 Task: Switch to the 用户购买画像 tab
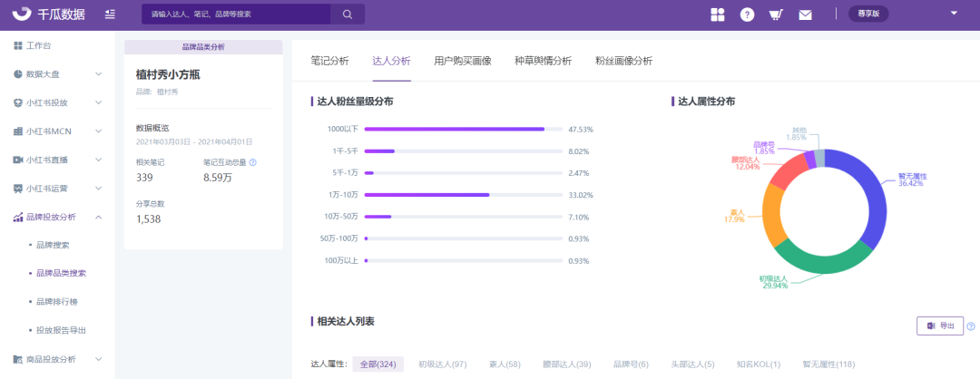(x=463, y=61)
